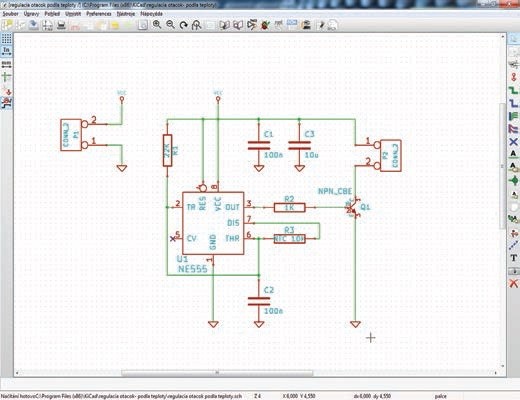Click the zoom out magnifier icon
The width and height of the screenshot is (520, 400).
coord(170,25)
